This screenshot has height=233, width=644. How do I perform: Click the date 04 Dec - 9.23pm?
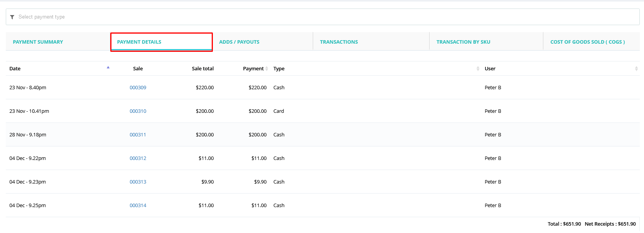[28, 182]
